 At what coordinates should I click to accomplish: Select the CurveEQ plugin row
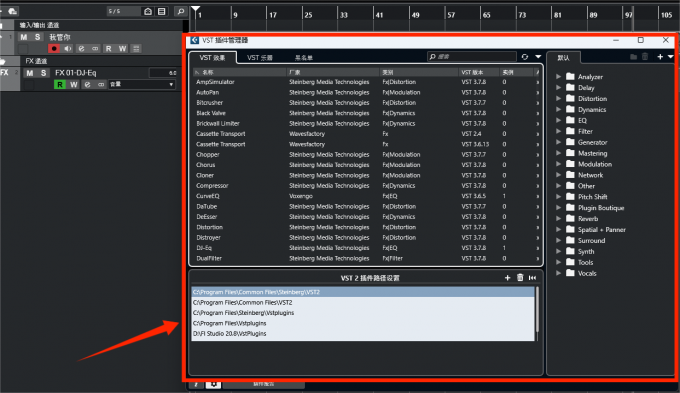[366, 196]
